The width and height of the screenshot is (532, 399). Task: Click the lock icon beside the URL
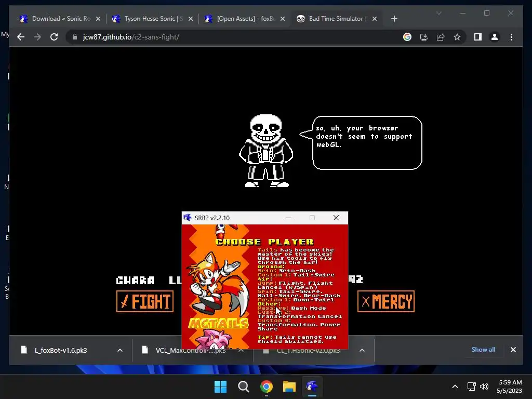pos(75,37)
